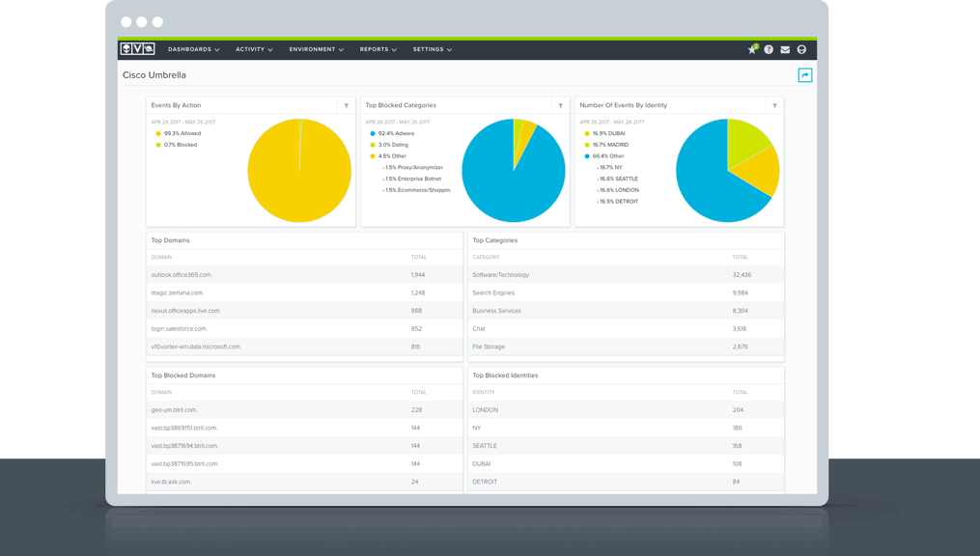This screenshot has height=556, width=980.
Task: Click the 16.7% MADRID legend dot
Action: pyautogui.click(x=587, y=145)
